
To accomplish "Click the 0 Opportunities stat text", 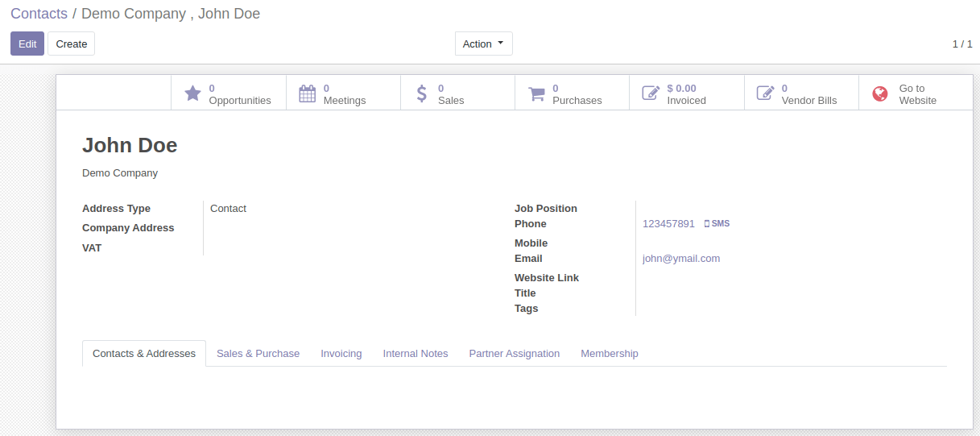I will (240, 94).
